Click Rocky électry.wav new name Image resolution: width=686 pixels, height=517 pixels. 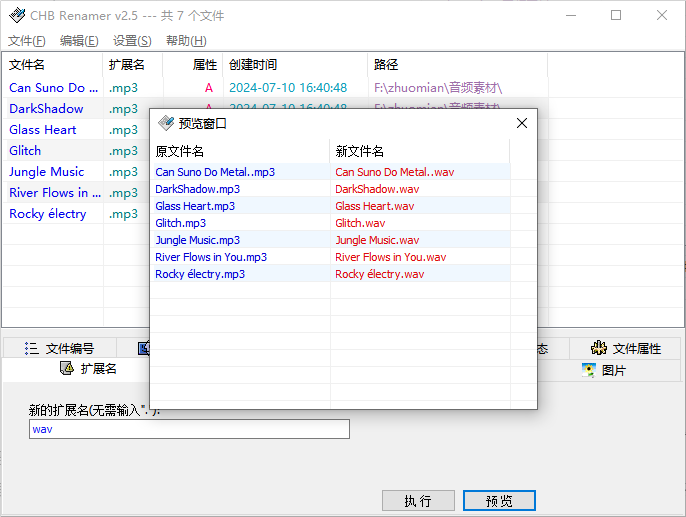point(380,274)
